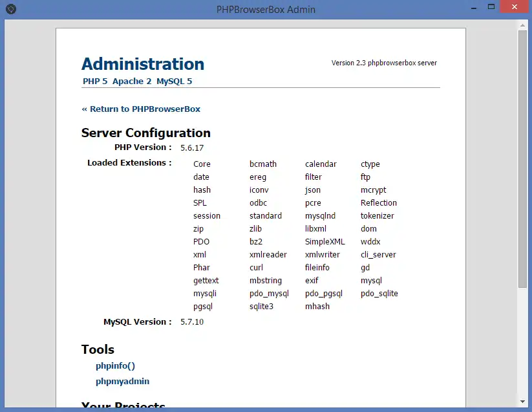
Task: Click the ctype extension entry
Action: (x=370, y=164)
